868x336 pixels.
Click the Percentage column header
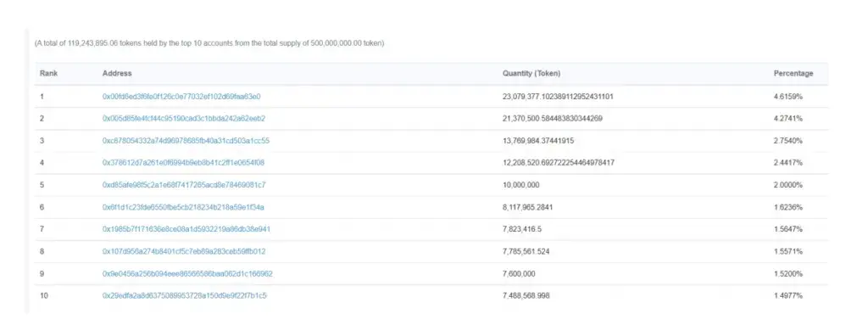[x=793, y=74]
